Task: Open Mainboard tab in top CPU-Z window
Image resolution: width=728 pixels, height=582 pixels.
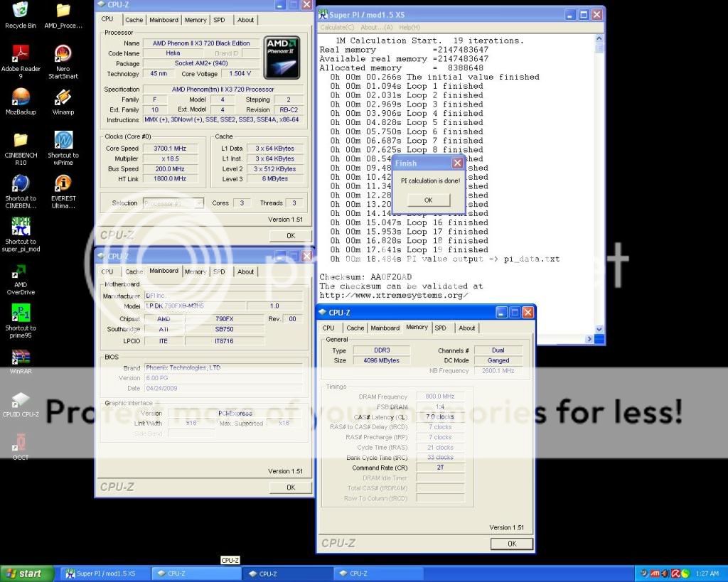Action: coord(164,20)
